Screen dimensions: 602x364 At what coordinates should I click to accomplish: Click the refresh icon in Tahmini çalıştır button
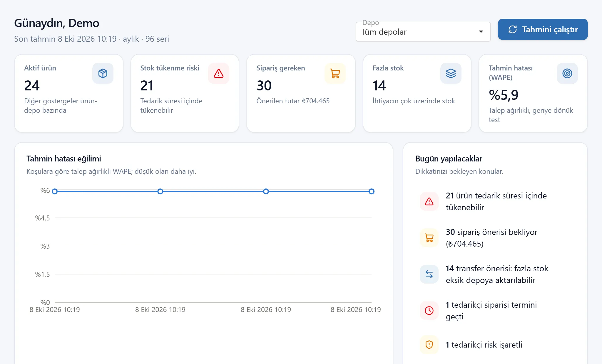point(513,29)
